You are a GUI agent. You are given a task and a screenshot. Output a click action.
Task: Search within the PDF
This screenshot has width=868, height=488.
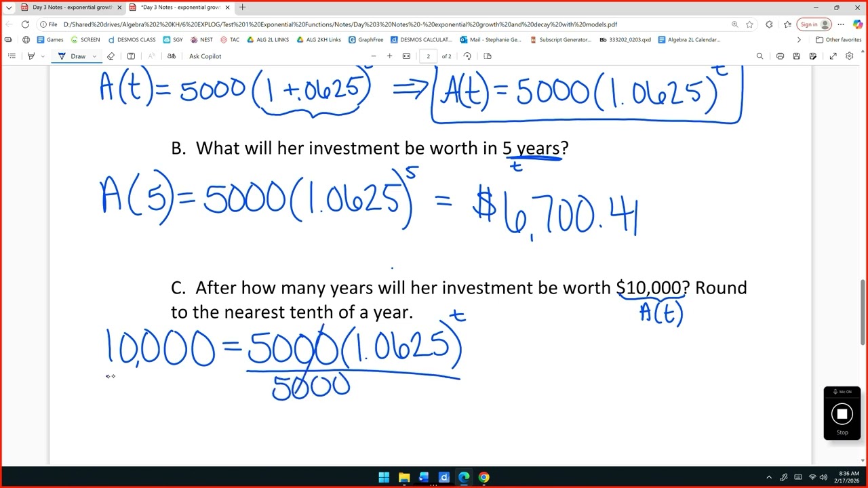tap(759, 56)
